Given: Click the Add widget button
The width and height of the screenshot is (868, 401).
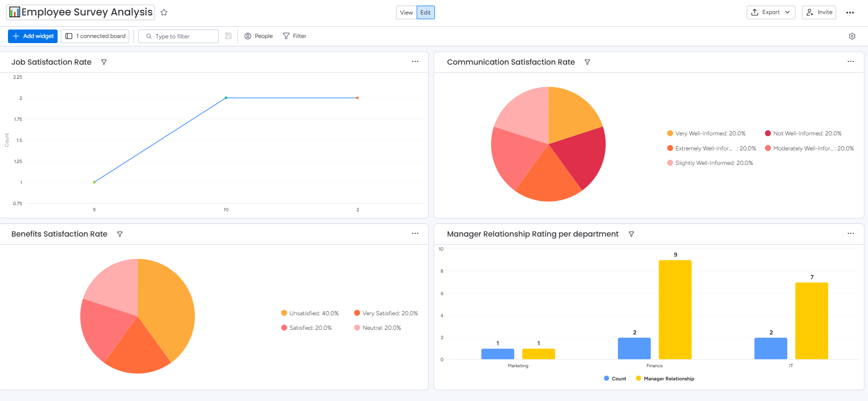Looking at the screenshot, I should pos(33,36).
